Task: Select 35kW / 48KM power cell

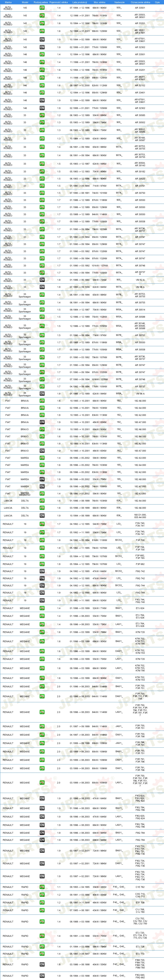Action: click(99, 887)
